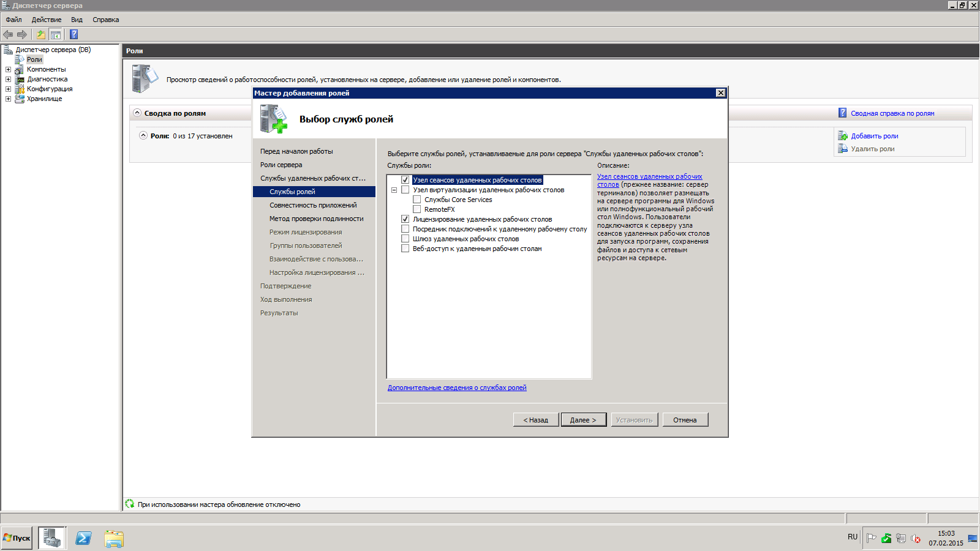
Task: Click the Roles tree node icon
Action: 20,59
